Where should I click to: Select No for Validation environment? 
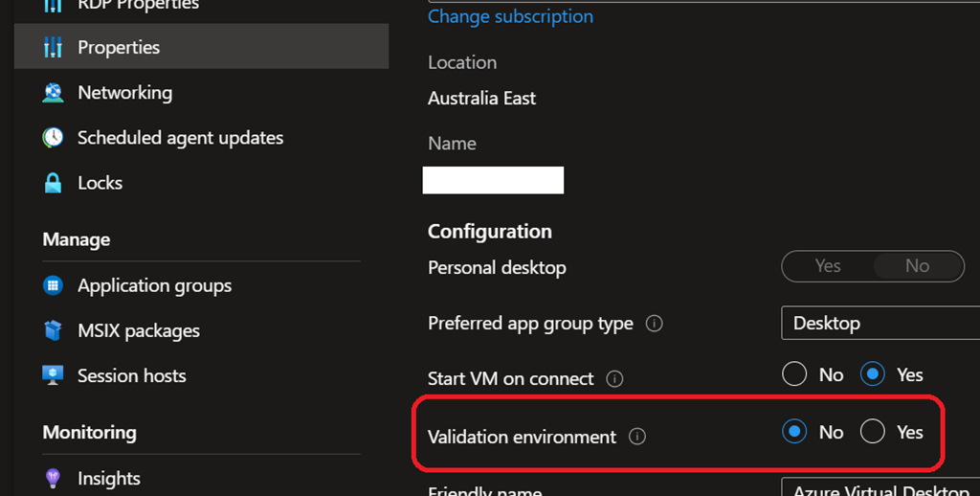click(794, 433)
